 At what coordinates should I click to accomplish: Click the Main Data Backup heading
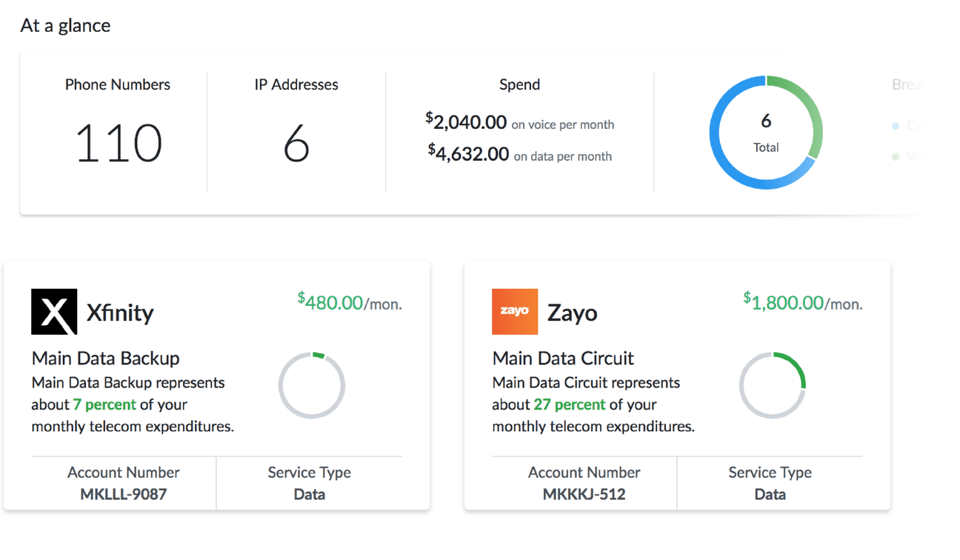click(105, 359)
